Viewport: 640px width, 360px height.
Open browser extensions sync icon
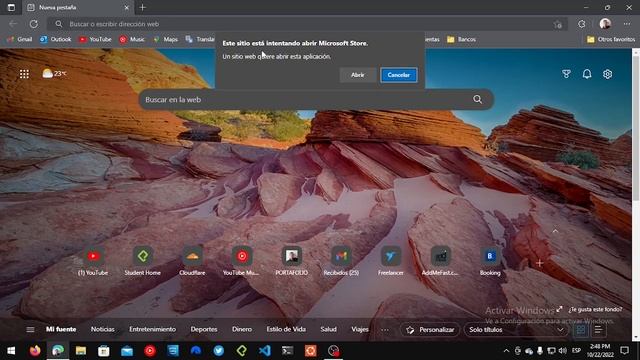[582, 24]
